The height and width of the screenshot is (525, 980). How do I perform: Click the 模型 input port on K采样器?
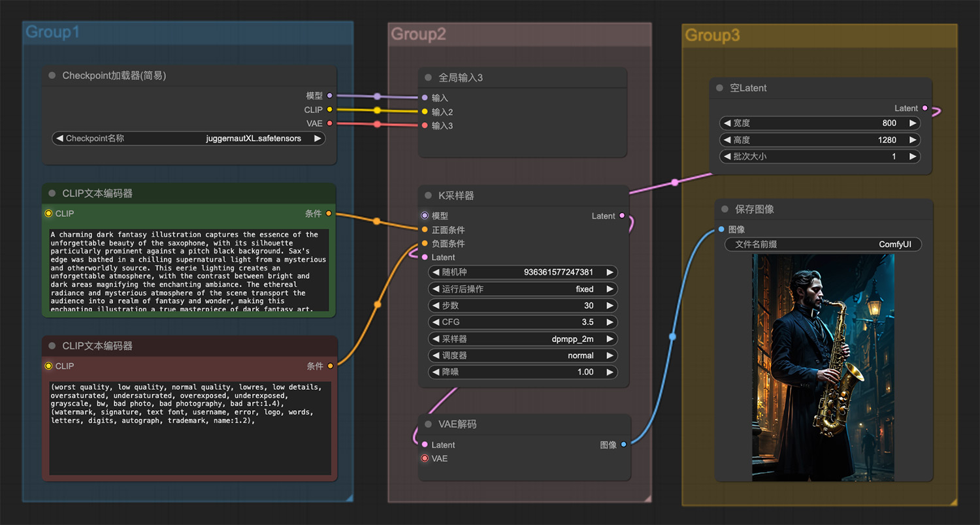[x=425, y=215]
